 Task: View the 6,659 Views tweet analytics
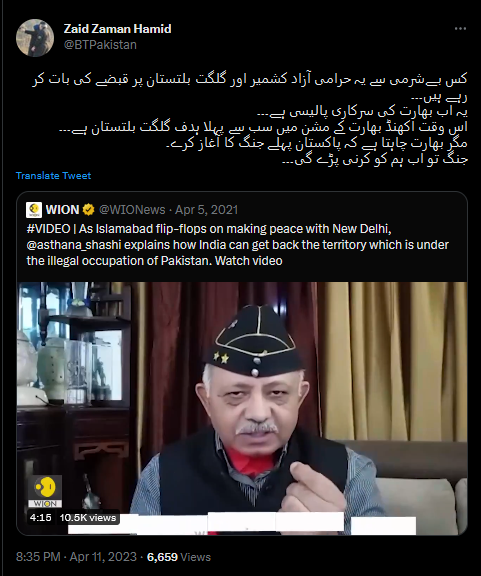179,557
